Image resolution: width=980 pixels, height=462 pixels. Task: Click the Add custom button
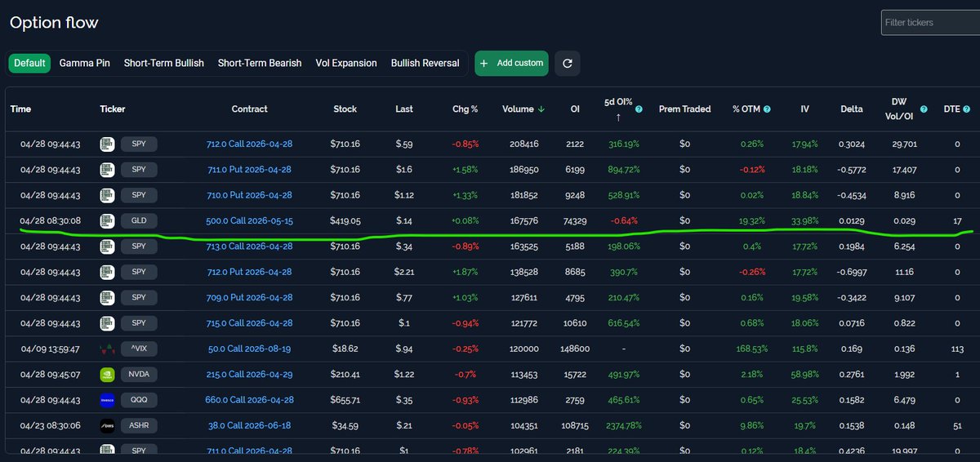click(511, 63)
